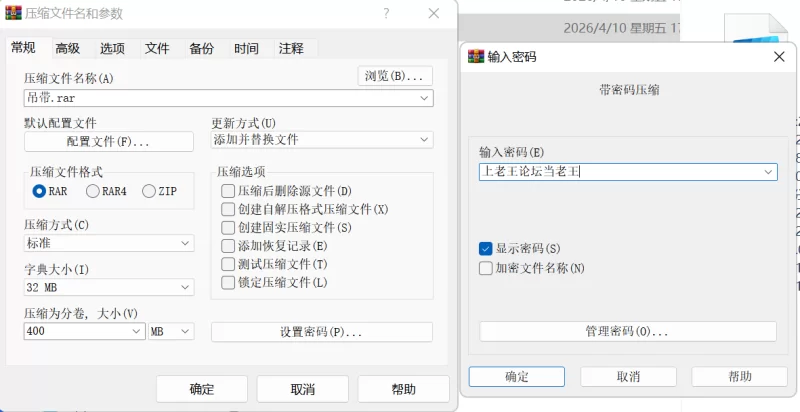Check 压缩后删除源文件 option
Viewport: 800px width, 412px height.
click(x=228, y=191)
